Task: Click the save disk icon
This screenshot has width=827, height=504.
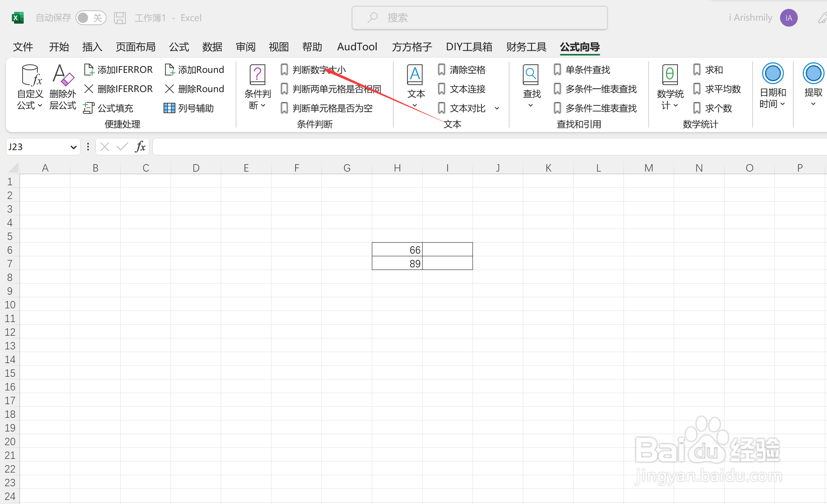Action: [x=120, y=18]
